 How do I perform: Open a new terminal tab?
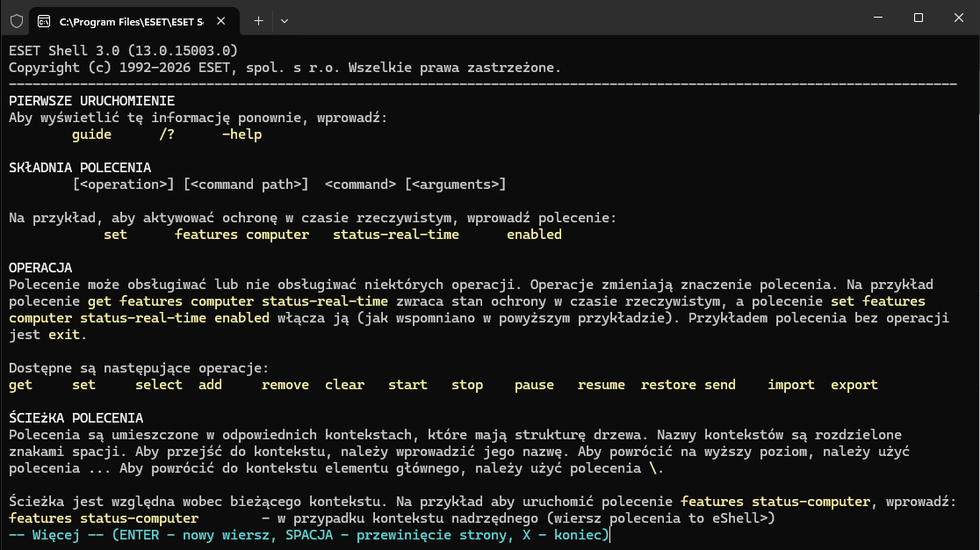pos(258,21)
